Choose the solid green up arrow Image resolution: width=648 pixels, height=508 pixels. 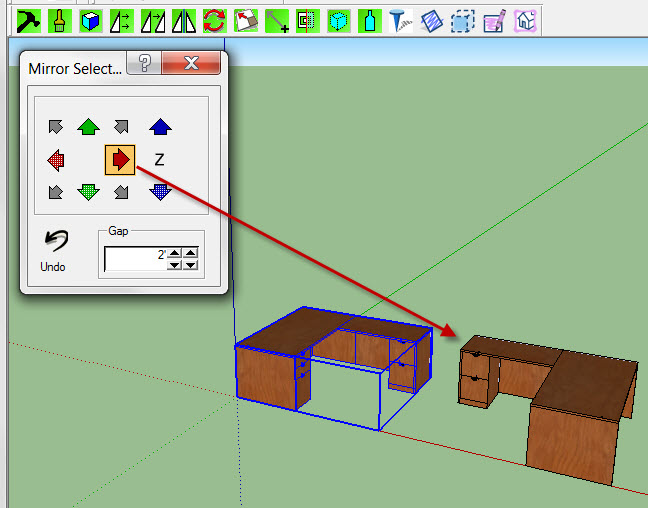pos(89,126)
